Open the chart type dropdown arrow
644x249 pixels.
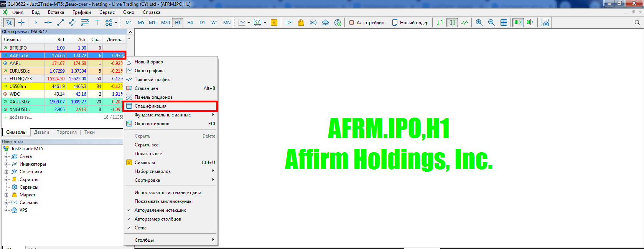pyautogui.click(x=249, y=23)
